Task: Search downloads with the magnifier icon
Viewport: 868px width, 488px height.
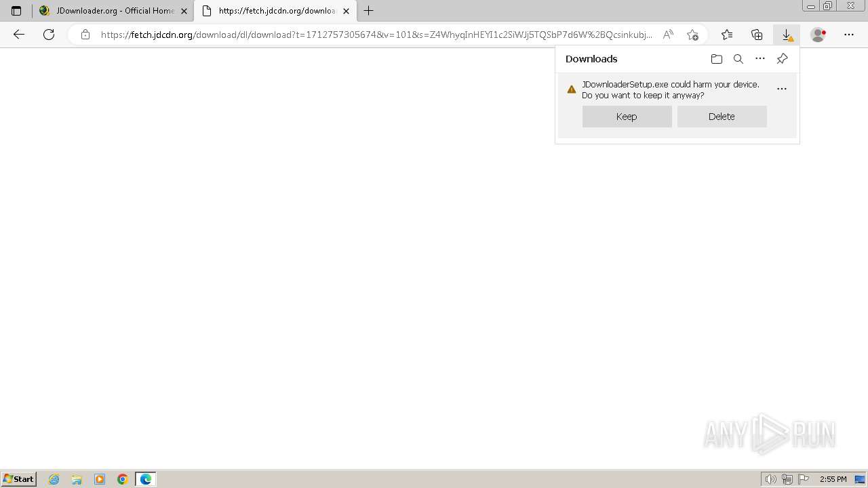Action: 738,59
